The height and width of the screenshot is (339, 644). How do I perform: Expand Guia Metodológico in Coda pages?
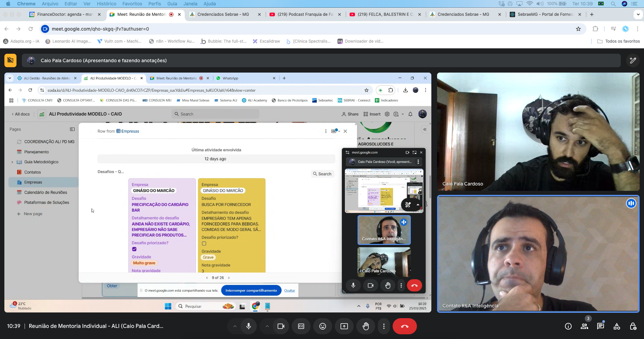(12, 162)
